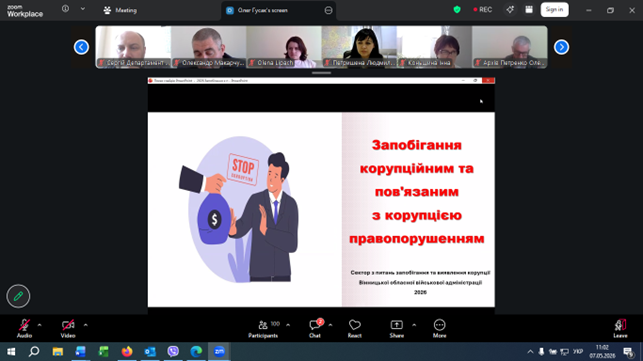Image resolution: width=643 pixels, height=361 pixels.
Task: Show hidden system tray icons
Action: pos(530,352)
